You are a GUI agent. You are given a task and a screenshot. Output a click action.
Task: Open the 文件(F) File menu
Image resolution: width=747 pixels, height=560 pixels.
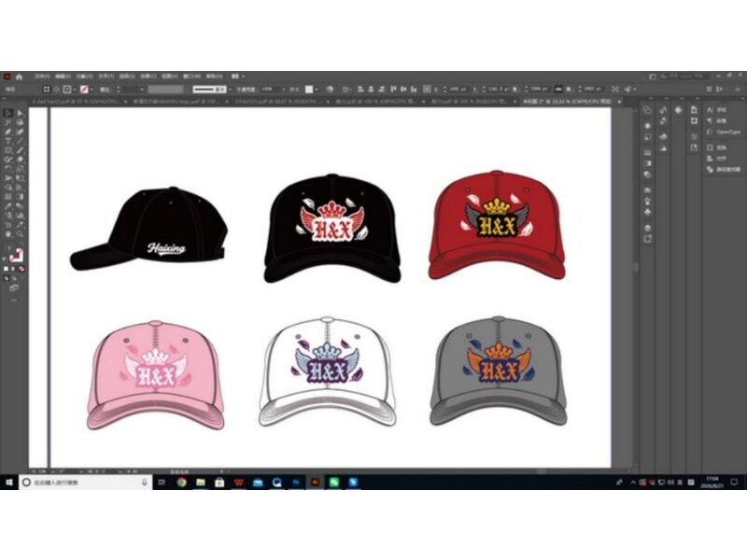[42, 77]
